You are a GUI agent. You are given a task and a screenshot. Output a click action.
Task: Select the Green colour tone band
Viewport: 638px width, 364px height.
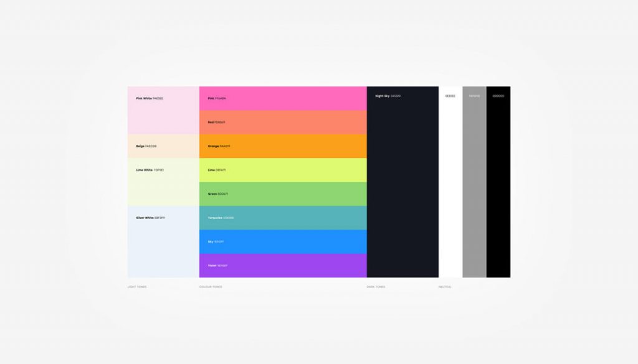283,194
